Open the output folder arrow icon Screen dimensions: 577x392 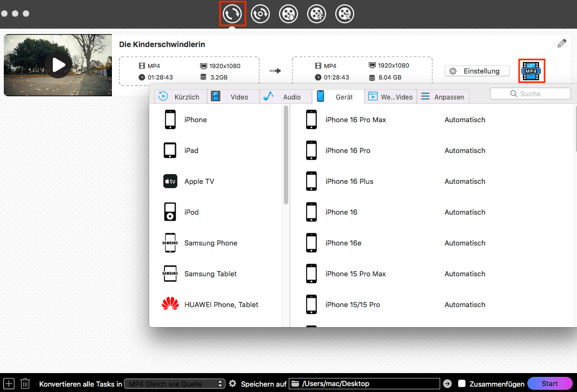coord(447,383)
